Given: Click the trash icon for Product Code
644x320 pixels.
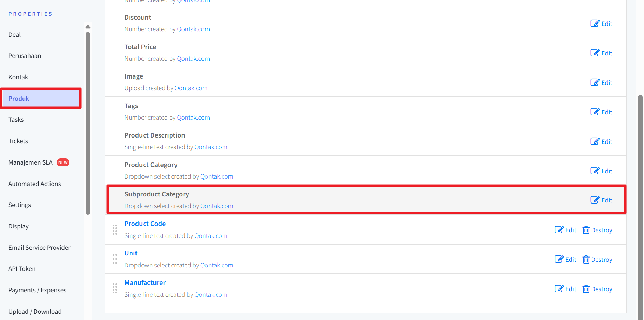Looking at the screenshot, I should click(586, 230).
